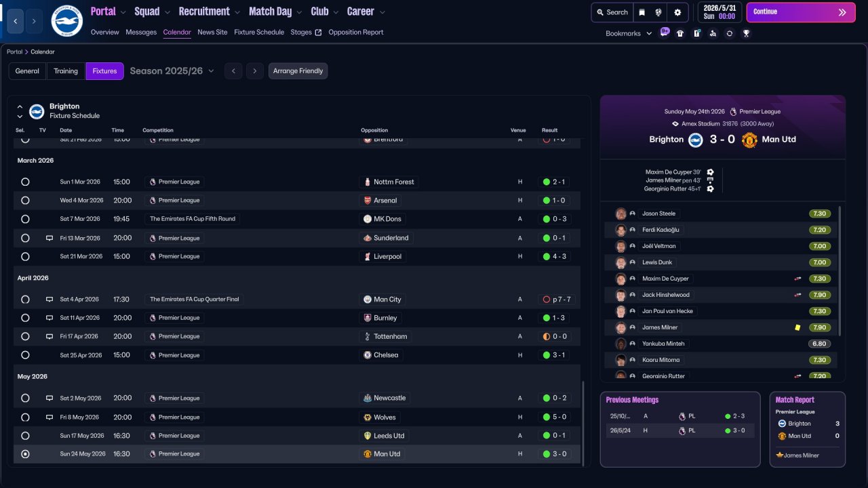Click the Chelsea club badge
The height and width of the screenshot is (488, 868).
pos(368,355)
